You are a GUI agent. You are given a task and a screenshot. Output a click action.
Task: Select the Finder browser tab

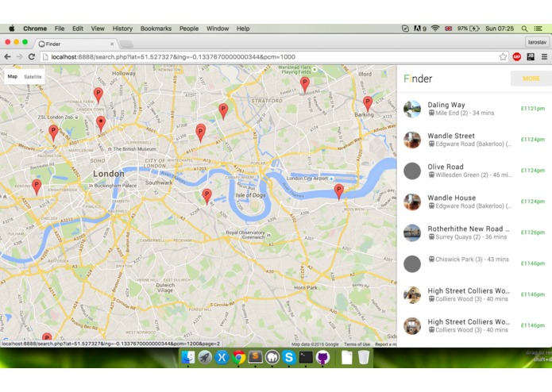tap(75, 44)
